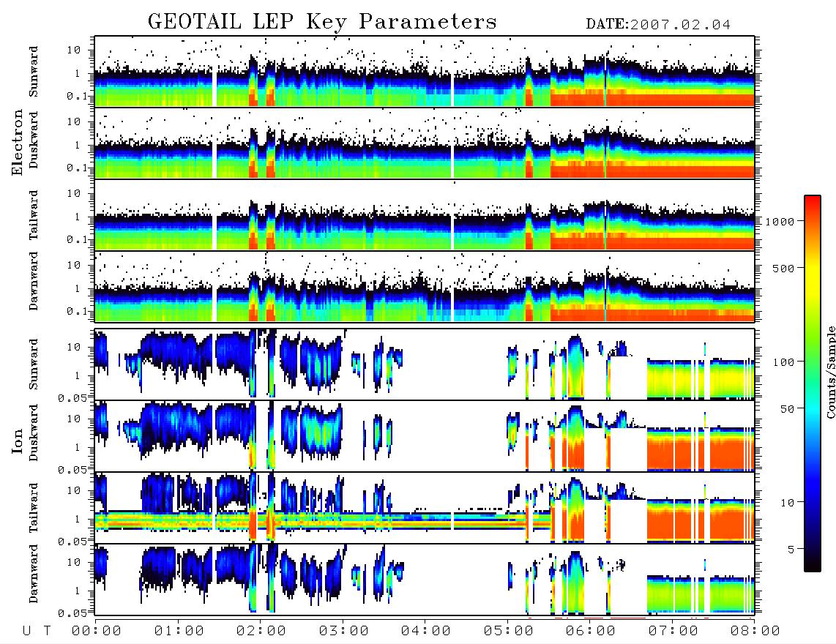
Task: Select the vertical Electron group label
Action: click(x=18, y=143)
